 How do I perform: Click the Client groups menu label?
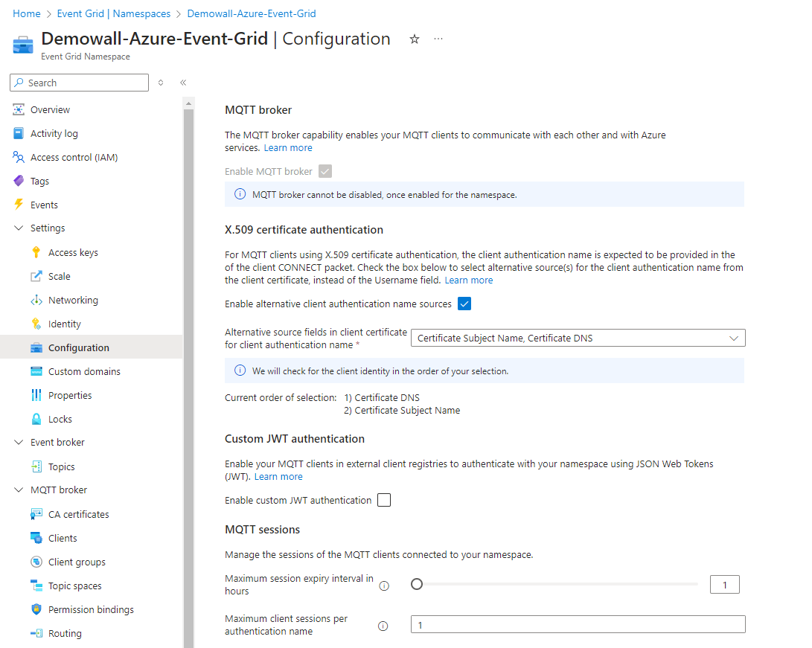click(x=77, y=562)
